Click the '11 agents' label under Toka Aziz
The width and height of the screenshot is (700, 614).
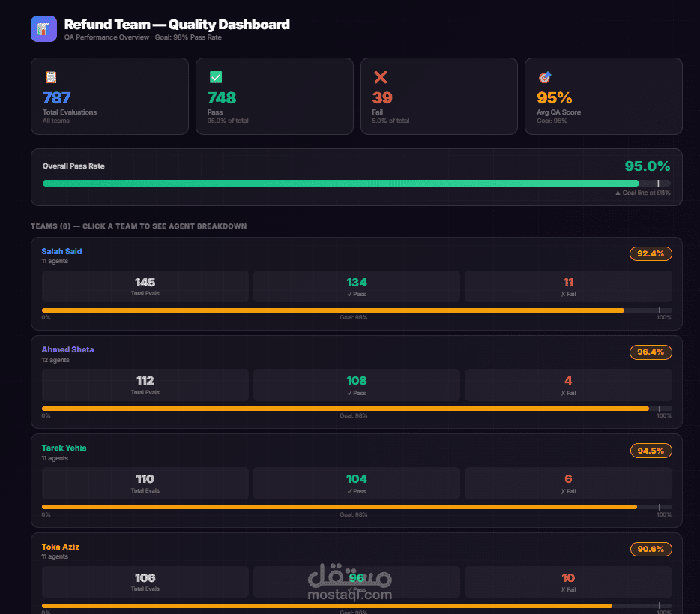point(55,556)
